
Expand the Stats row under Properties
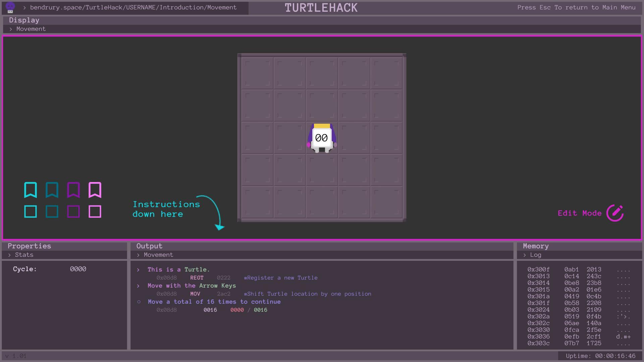tap(64, 255)
